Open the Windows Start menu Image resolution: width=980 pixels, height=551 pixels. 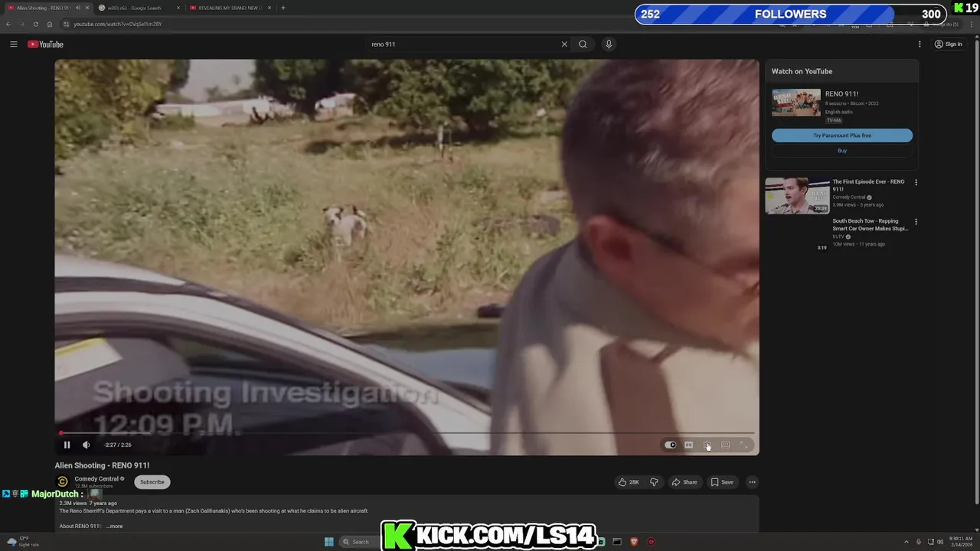pyautogui.click(x=329, y=542)
